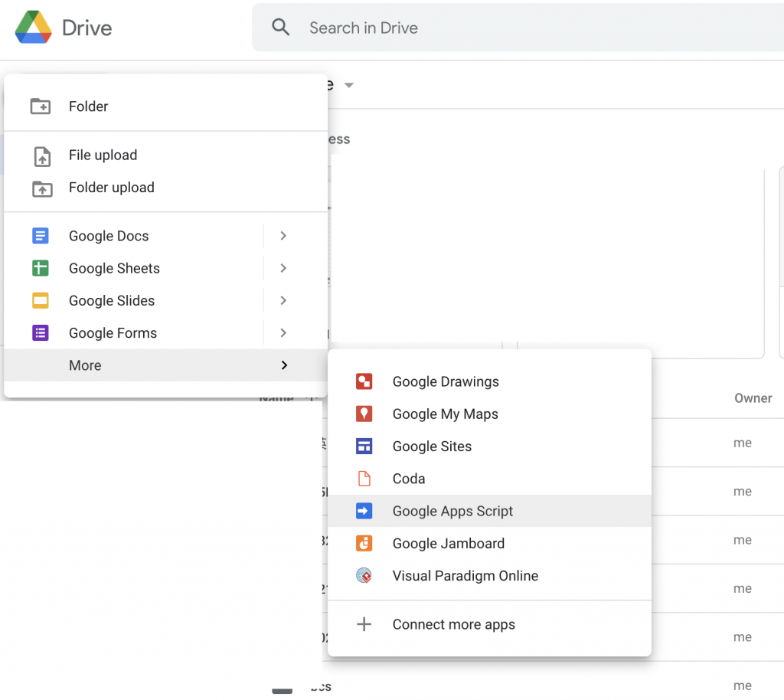The height and width of the screenshot is (700, 784).
Task: Click the Coda file icon
Action: click(364, 479)
